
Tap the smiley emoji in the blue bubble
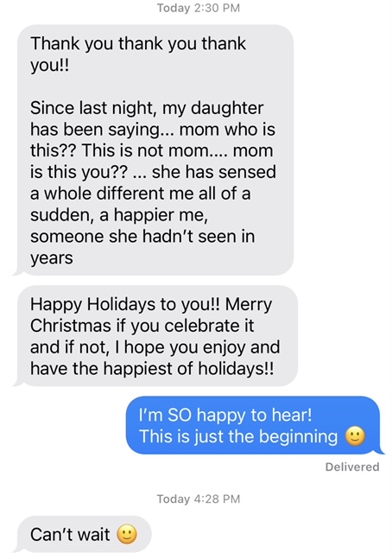click(355, 436)
